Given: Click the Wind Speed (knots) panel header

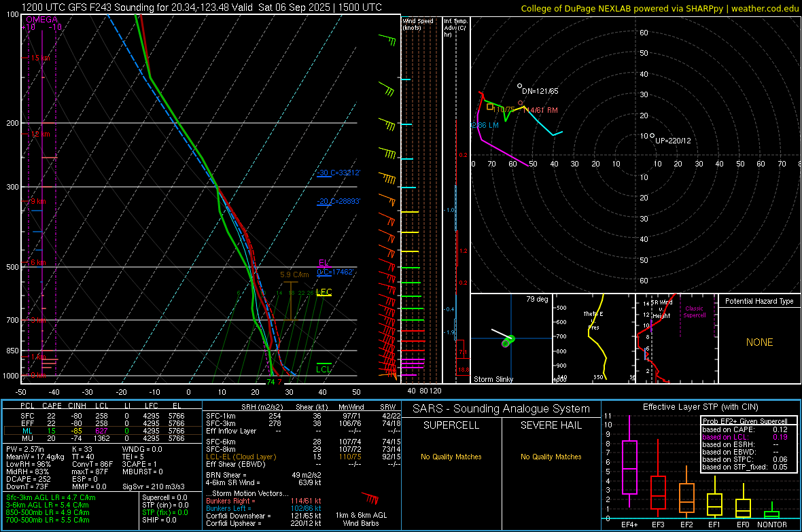Looking at the screenshot, I should click(x=417, y=24).
